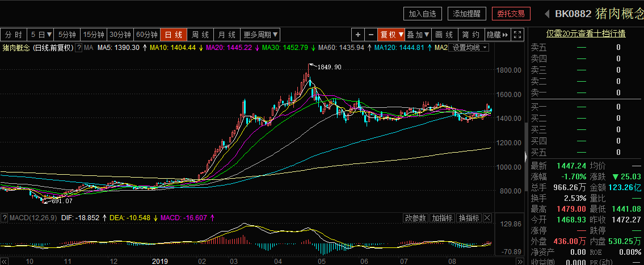Switch to 周线 weekly chart tab
644x265 pixels.
[x=200, y=35]
